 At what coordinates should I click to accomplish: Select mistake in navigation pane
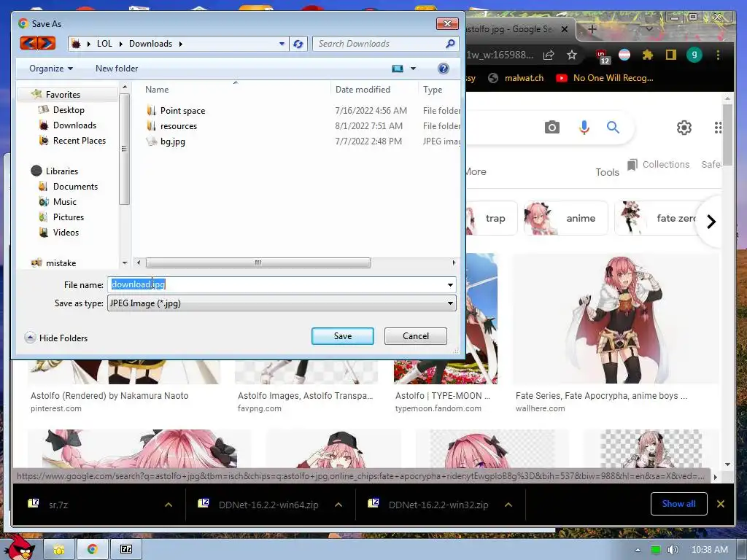61,262
